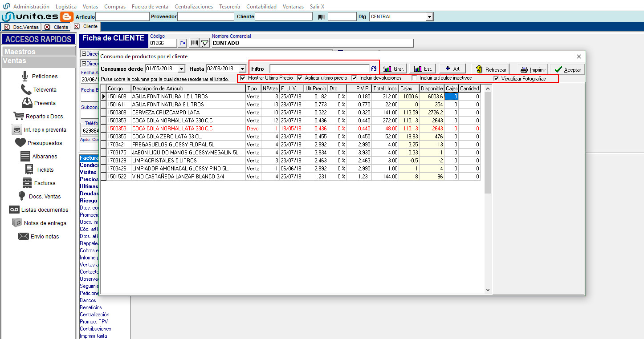The height and width of the screenshot is (339, 644).
Task: Click the barcode icon in Ficha de CLIENTE
Action: coord(194,43)
